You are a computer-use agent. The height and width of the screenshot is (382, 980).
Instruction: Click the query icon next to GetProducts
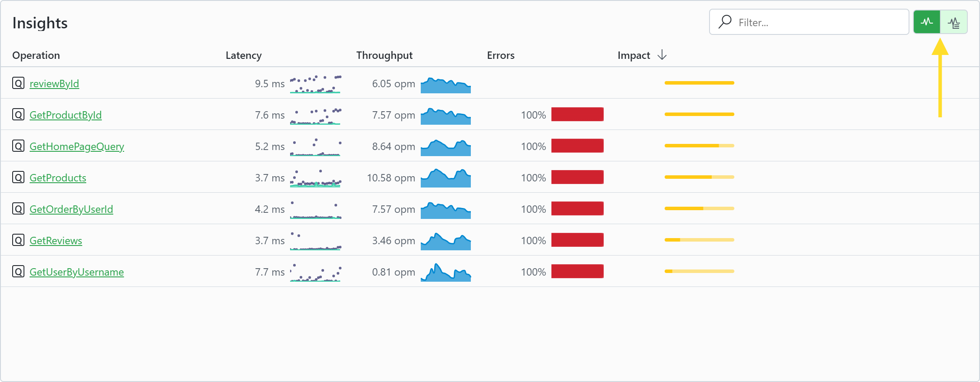click(18, 177)
